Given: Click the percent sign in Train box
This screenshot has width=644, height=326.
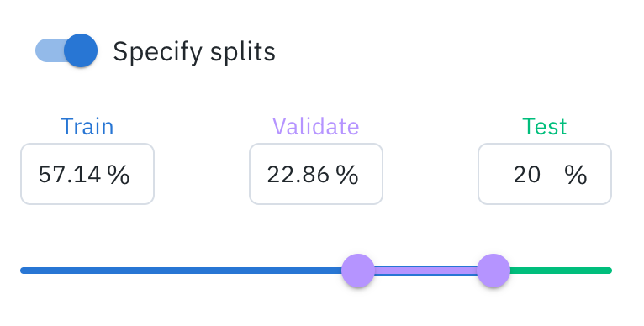Looking at the screenshot, I should pos(119,175).
